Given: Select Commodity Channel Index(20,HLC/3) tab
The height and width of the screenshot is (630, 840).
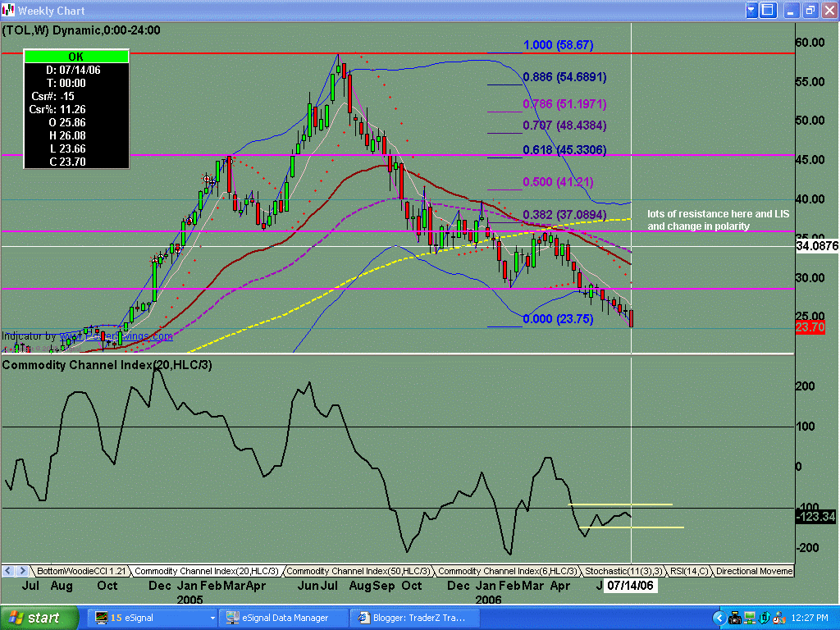Looking at the screenshot, I should (206, 571).
